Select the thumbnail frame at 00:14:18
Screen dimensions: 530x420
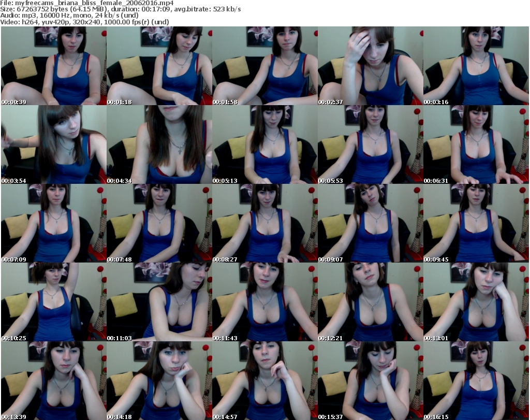coord(159,381)
